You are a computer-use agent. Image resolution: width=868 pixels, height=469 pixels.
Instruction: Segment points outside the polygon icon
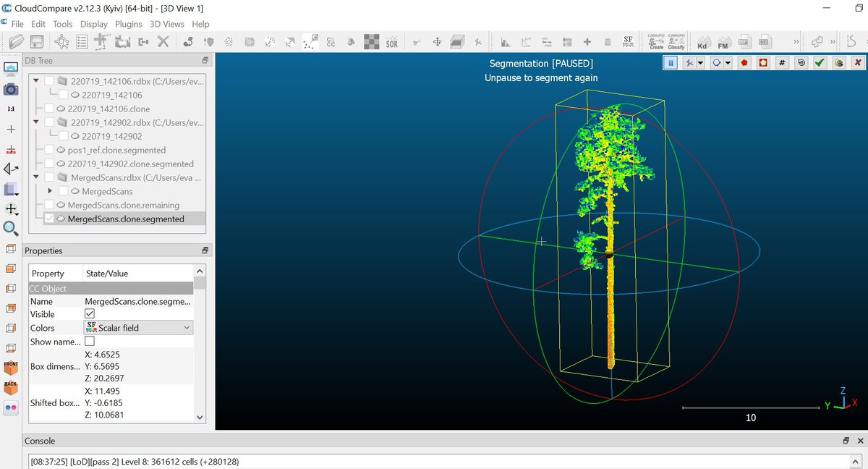point(762,63)
